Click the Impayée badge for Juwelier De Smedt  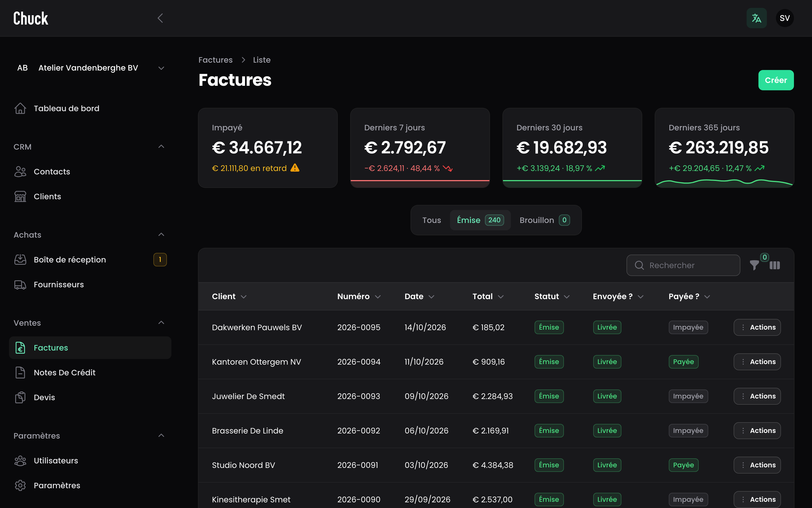click(x=688, y=396)
